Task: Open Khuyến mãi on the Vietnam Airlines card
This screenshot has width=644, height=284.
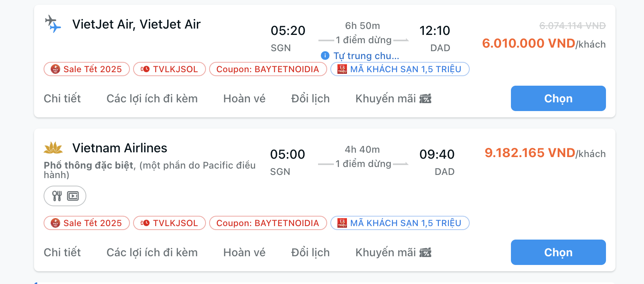Action: click(x=386, y=252)
